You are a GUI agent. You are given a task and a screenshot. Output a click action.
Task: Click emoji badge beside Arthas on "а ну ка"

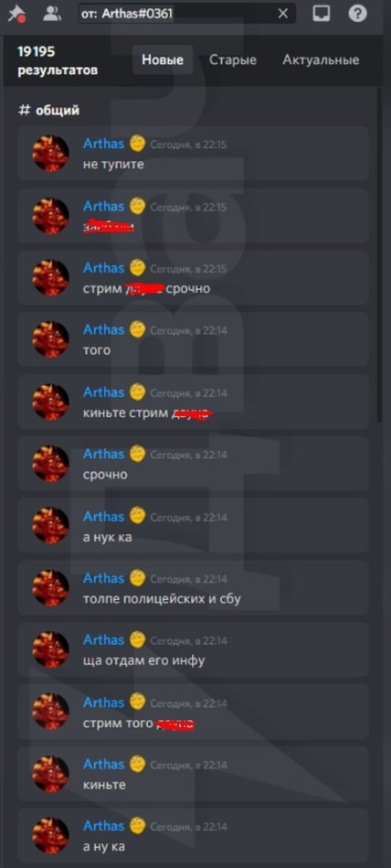tap(137, 826)
